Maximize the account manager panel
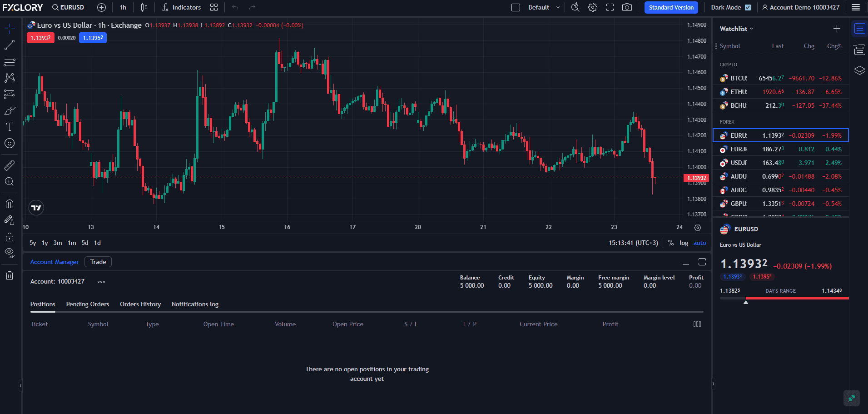Screen dimensions: 868x414 [702, 262]
